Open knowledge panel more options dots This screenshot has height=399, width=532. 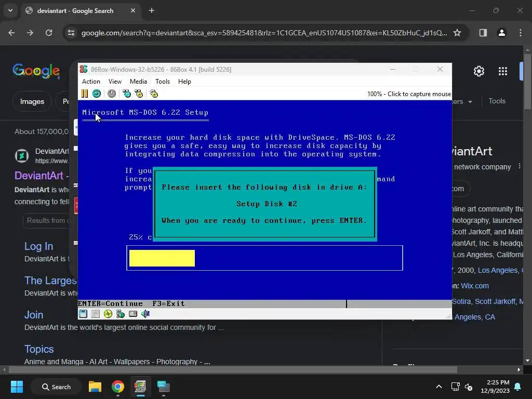(x=520, y=166)
